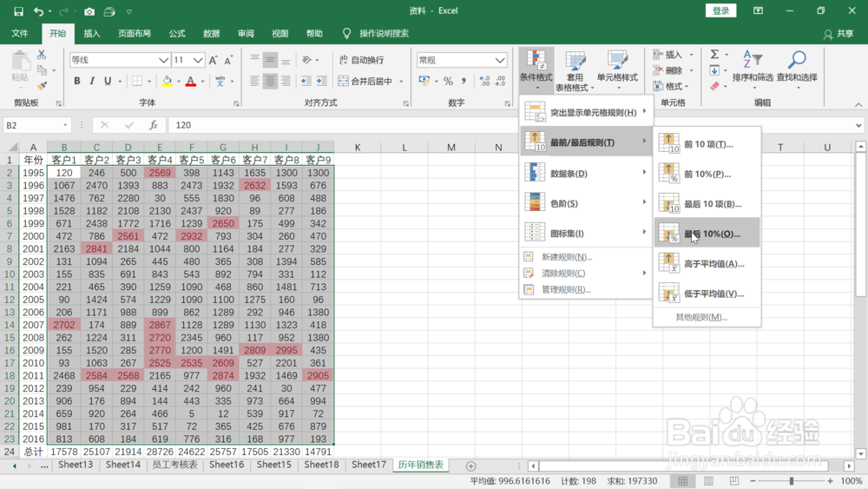Viewport: 868px width, 489px height.
Task: Click the Sort and Filter icon
Action: [753, 59]
